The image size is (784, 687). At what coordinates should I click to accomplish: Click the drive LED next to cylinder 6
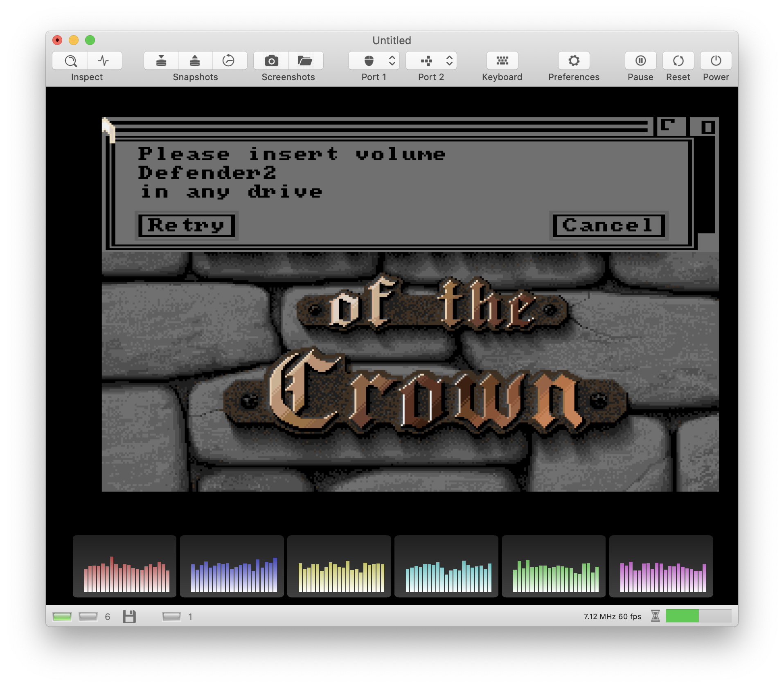88,616
